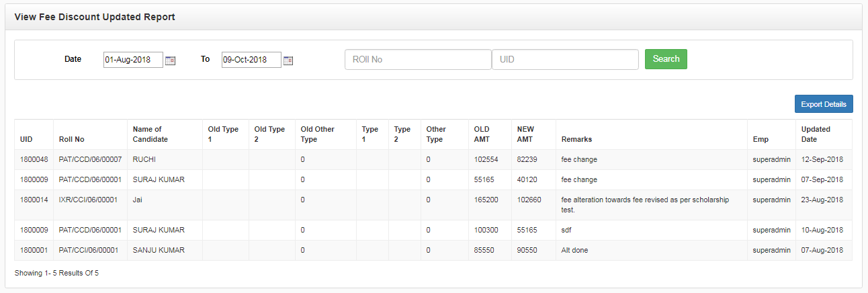Select the OLD AMT column header
Screen dimensions: 868x293
(x=482, y=134)
